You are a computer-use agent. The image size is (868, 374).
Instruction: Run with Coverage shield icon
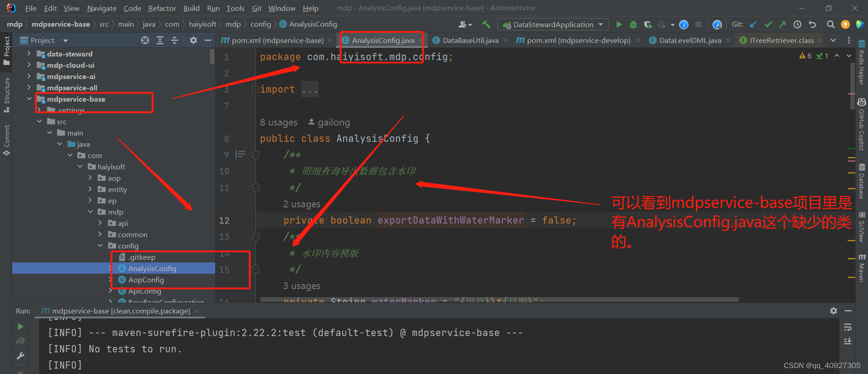coord(648,24)
